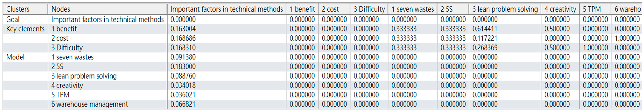The width and height of the screenshot is (644, 112).
Task: Click the 1 seven wastes column header
Action: 412,9
